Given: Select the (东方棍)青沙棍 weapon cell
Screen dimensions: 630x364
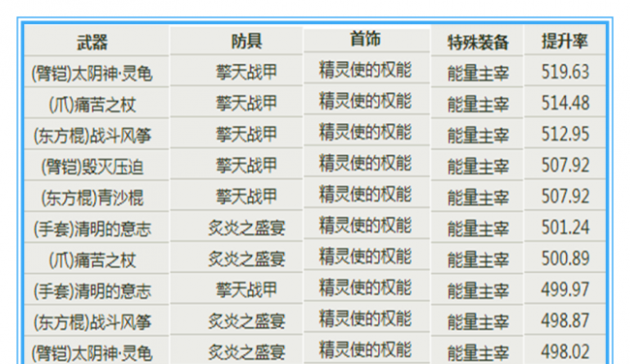Looking at the screenshot, I should point(92,197).
